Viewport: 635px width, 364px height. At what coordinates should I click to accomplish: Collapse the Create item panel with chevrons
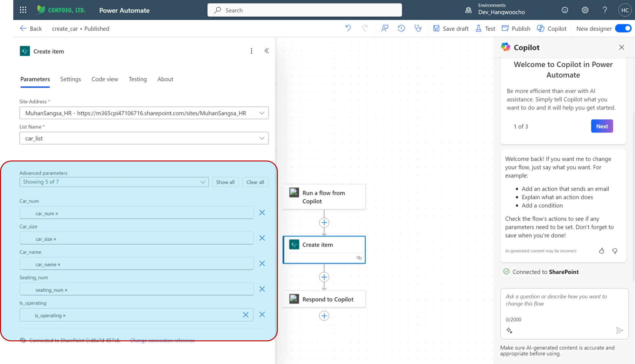[x=266, y=51]
